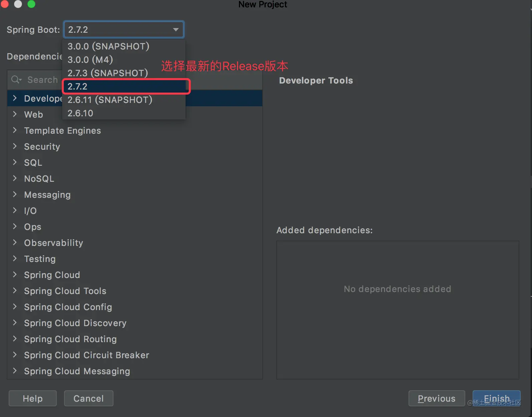Expand the SQL dependency group

point(15,162)
